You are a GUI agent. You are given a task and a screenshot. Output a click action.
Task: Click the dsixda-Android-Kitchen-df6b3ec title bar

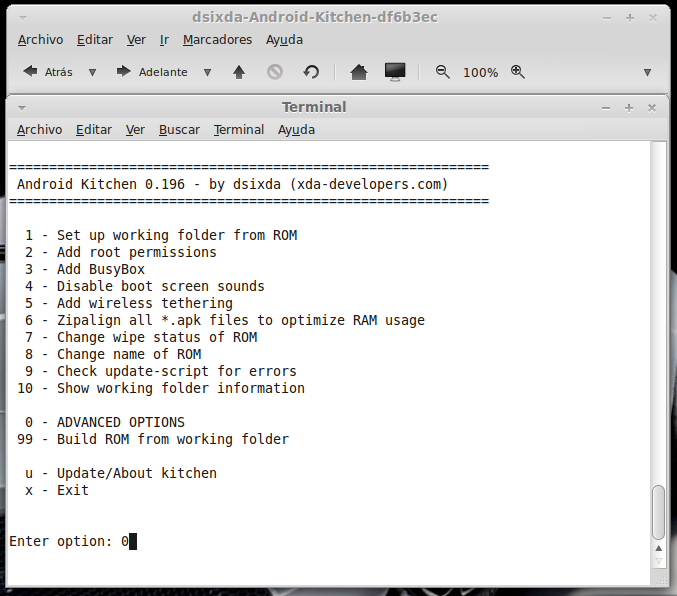(x=315, y=17)
